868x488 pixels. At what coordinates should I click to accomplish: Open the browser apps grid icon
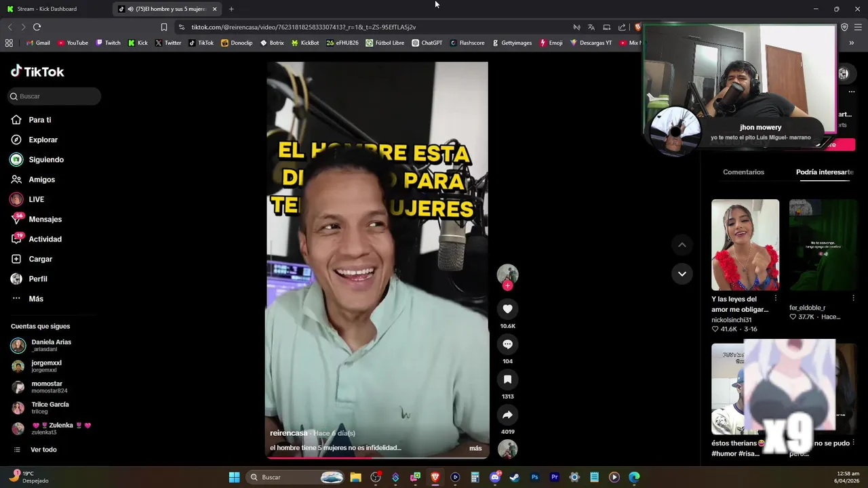[x=9, y=43]
